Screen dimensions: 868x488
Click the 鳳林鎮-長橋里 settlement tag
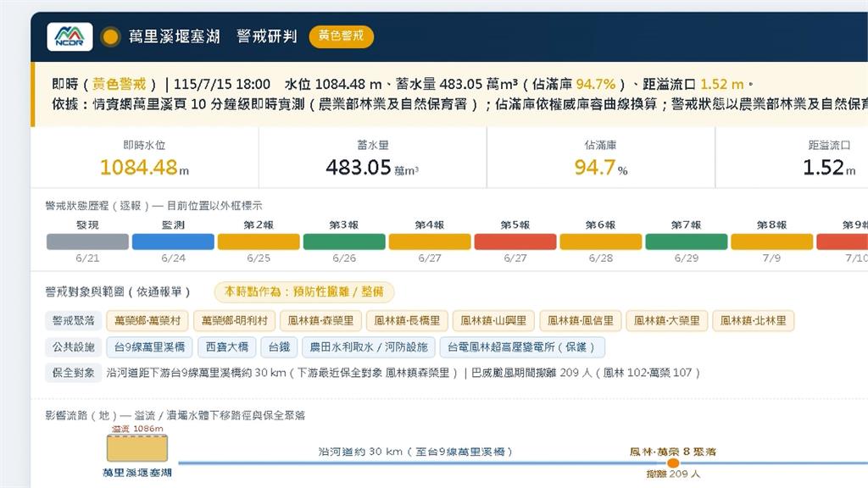click(407, 320)
